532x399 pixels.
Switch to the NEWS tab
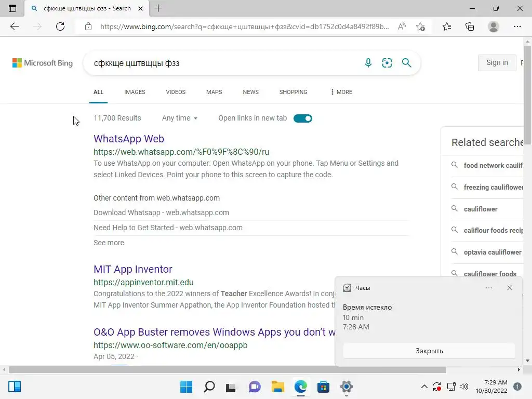[251, 92]
